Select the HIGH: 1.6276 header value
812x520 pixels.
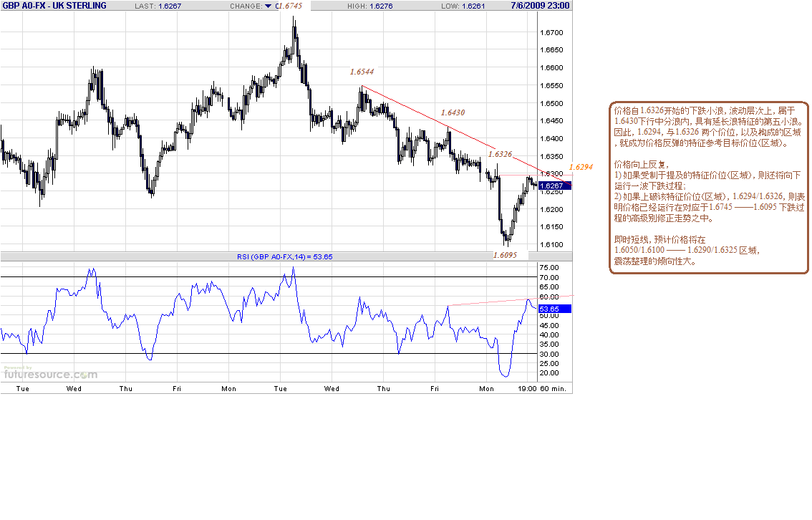click(369, 6)
